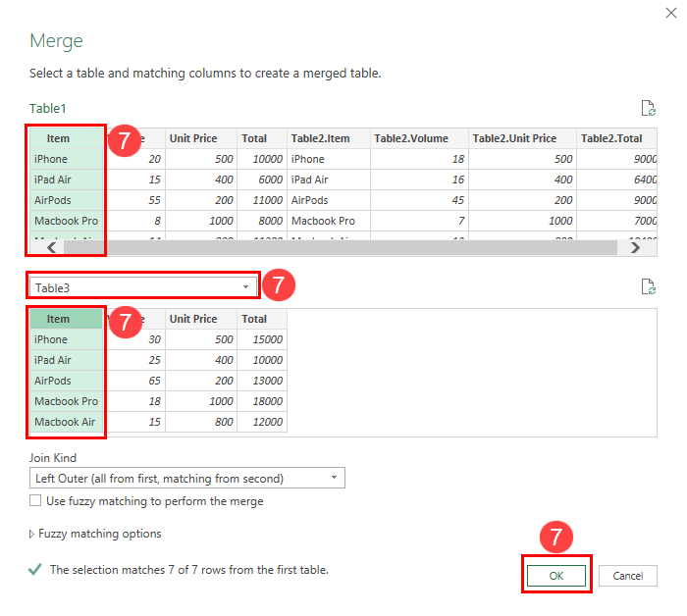Click the 800 unit price cell in Table3
The height and width of the screenshot is (616, 687).
tap(201, 422)
